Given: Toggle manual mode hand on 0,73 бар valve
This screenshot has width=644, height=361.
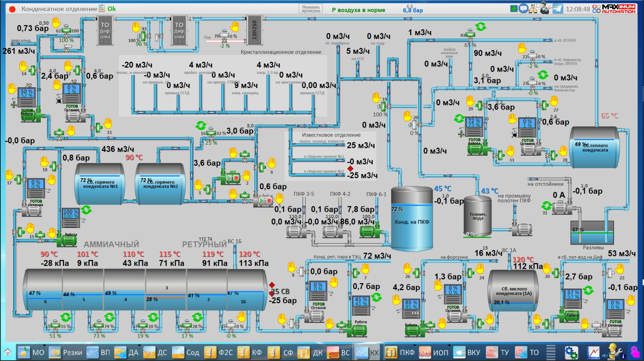Looking at the screenshot, I should pyautogui.click(x=56, y=23).
